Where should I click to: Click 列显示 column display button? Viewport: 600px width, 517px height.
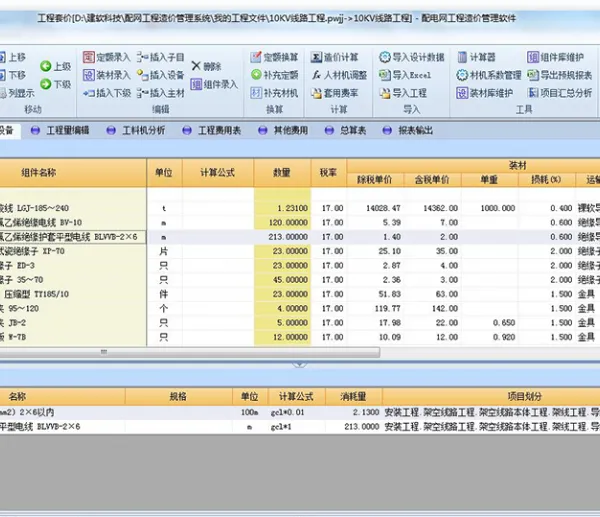tap(17, 93)
